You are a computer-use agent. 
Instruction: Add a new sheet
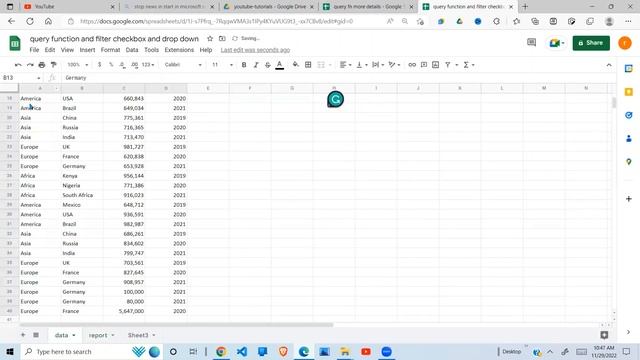[x=23, y=335]
